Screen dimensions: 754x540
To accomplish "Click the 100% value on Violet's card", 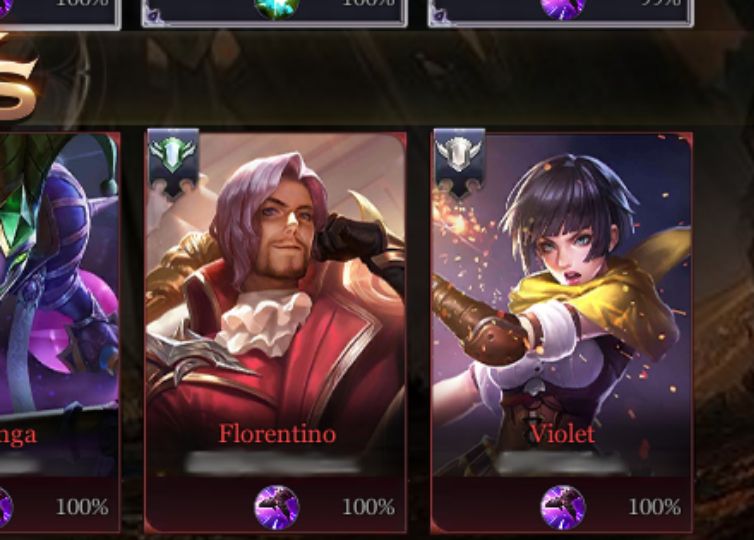I will [x=654, y=507].
